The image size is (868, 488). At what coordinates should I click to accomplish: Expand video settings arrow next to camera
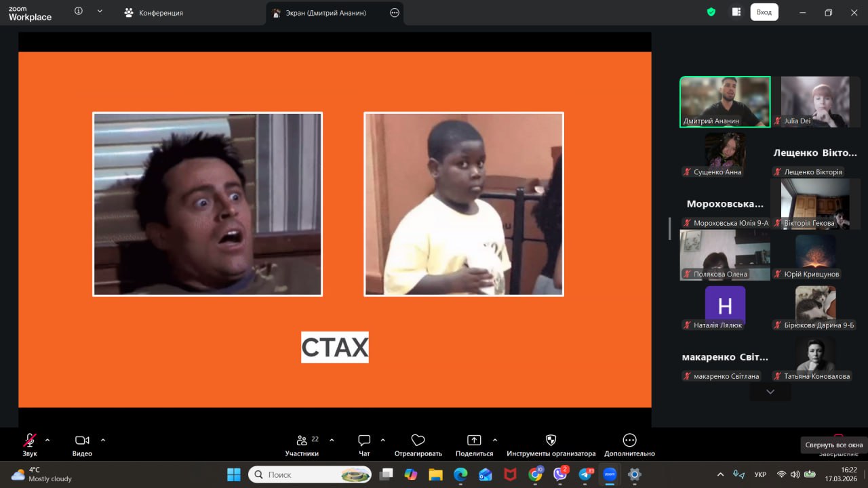point(103,440)
